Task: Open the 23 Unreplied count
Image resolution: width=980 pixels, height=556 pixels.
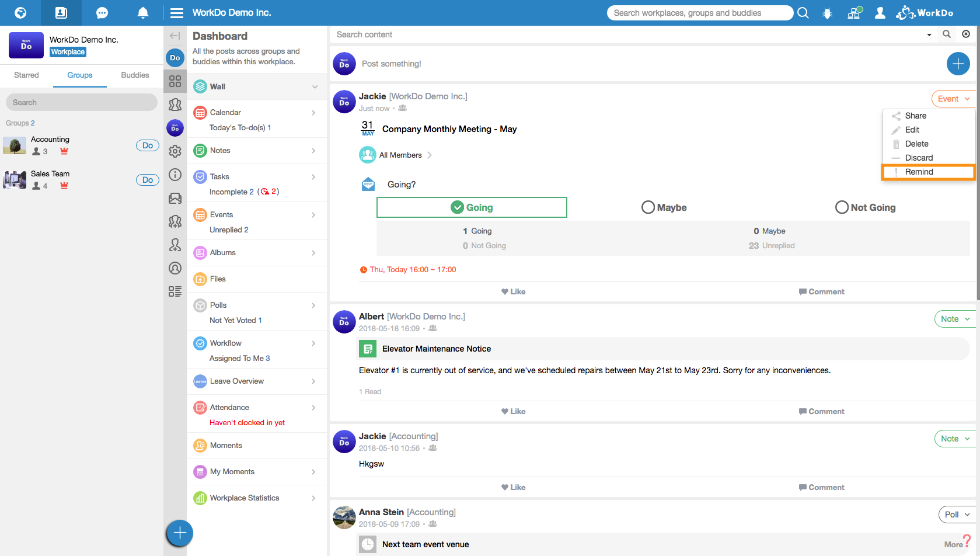Action: 772,246
